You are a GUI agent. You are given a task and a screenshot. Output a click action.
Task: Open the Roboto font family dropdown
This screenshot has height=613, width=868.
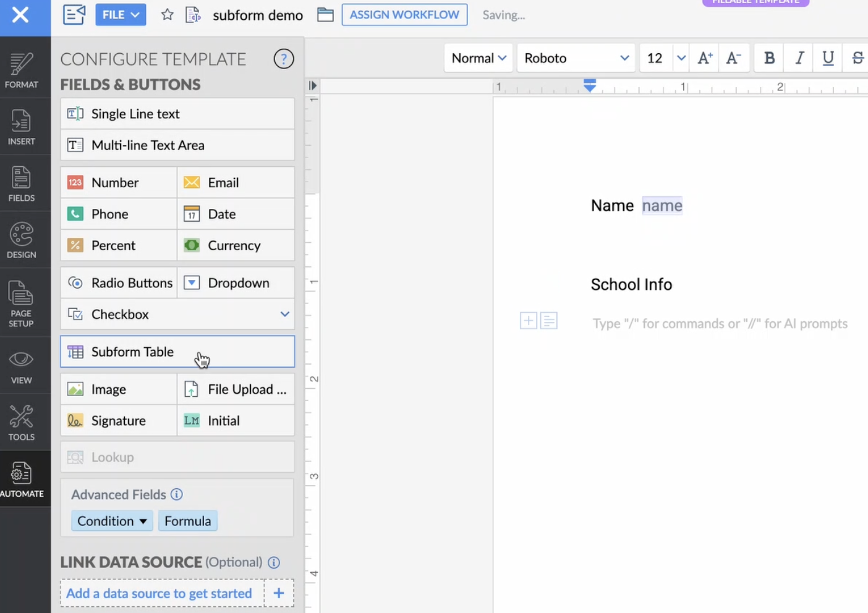click(576, 58)
